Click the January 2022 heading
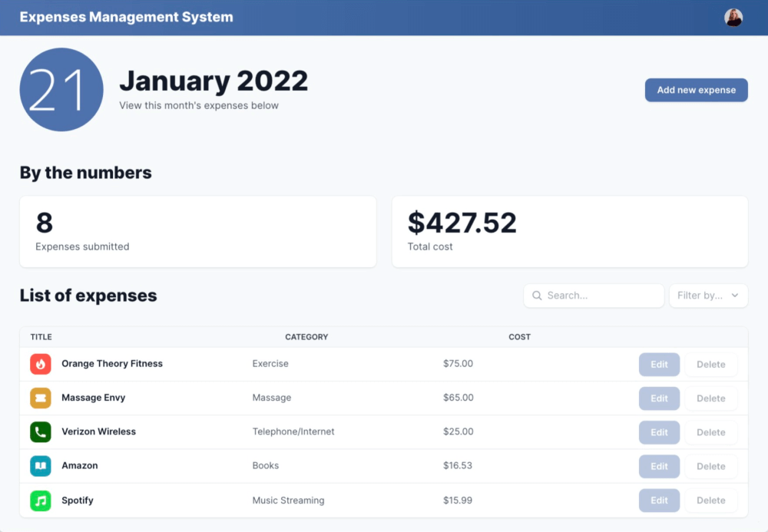768x532 pixels. [x=214, y=81]
